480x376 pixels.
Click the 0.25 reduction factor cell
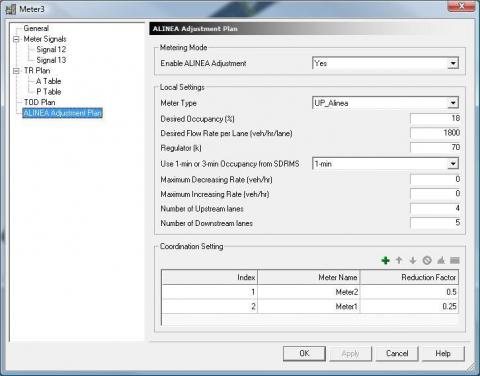(409, 306)
